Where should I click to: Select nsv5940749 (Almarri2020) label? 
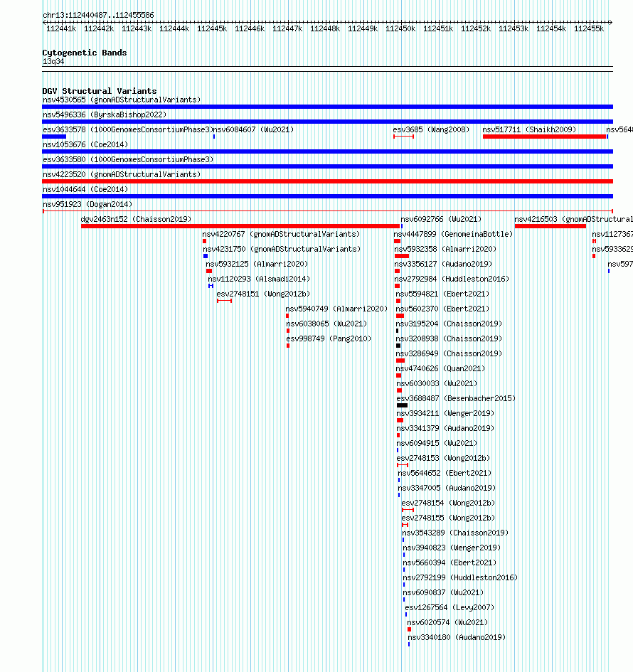[x=336, y=309]
